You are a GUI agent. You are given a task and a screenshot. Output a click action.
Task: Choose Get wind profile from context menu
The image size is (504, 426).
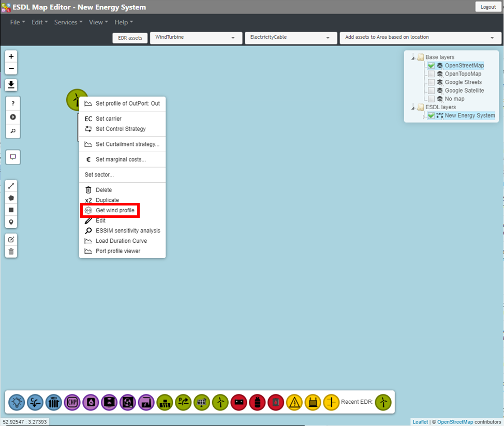(114, 211)
